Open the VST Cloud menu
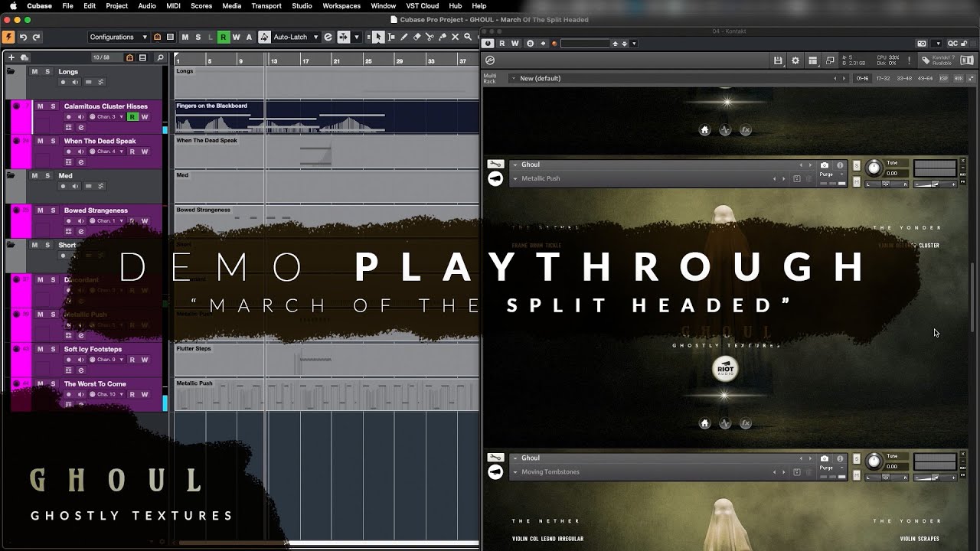Image resolution: width=980 pixels, height=551 pixels. 423,5
